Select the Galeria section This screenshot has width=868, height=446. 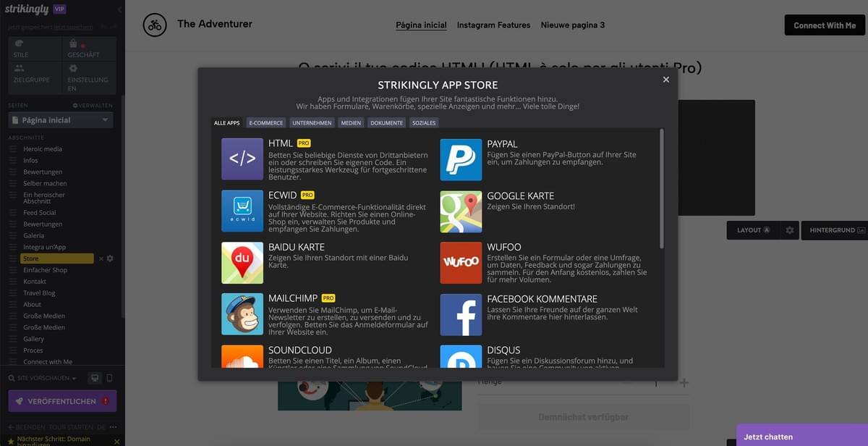pos(33,235)
